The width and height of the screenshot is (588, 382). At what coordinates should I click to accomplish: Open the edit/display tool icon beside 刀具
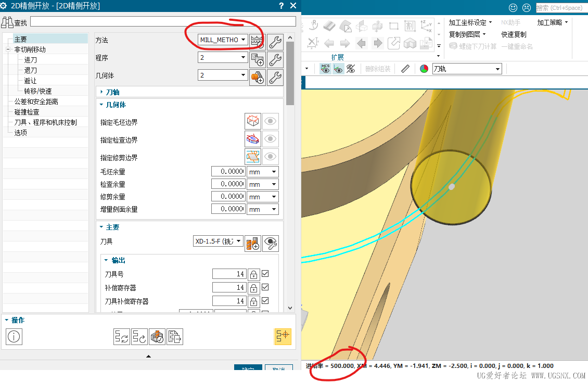pyautogui.click(x=271, y=243)
